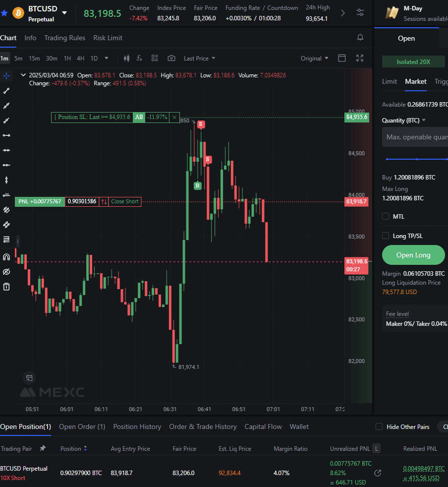Select the Limit order type tab
Screen dimensions: 448x487
390,81
